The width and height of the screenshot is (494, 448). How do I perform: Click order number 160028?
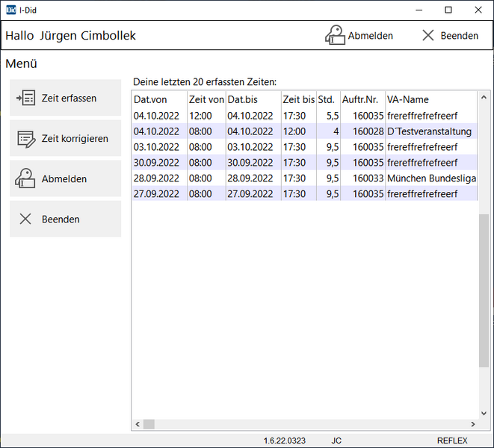click(368, 131)
